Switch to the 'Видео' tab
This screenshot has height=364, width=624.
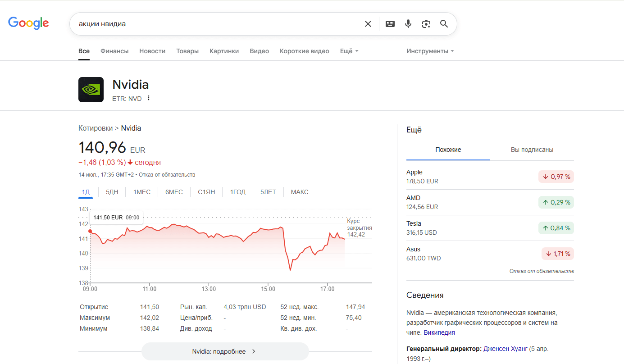pos(260,51)
